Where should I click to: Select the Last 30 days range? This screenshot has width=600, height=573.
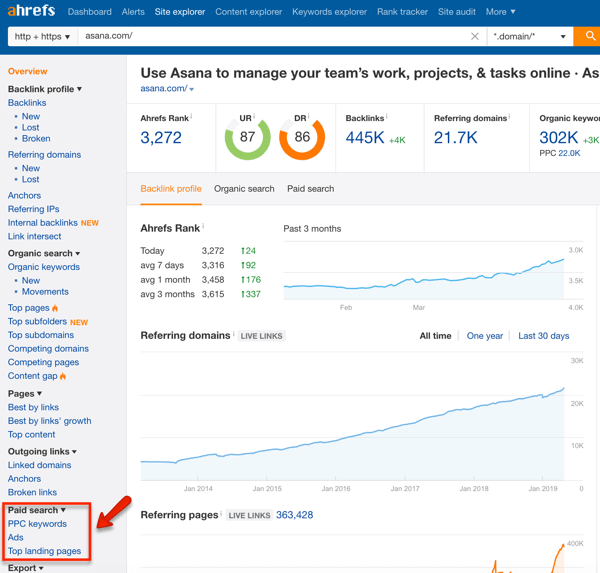tap(543, 336)
